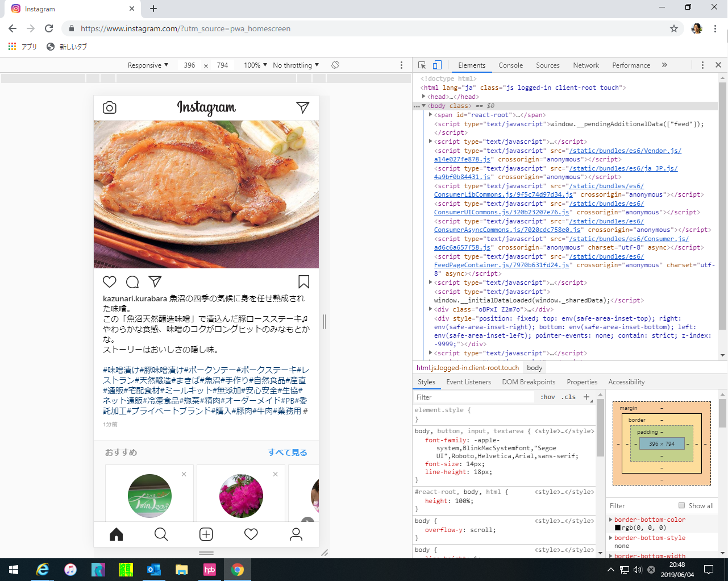
Task: Switch to the Sources tab
Action: point(548,65)
